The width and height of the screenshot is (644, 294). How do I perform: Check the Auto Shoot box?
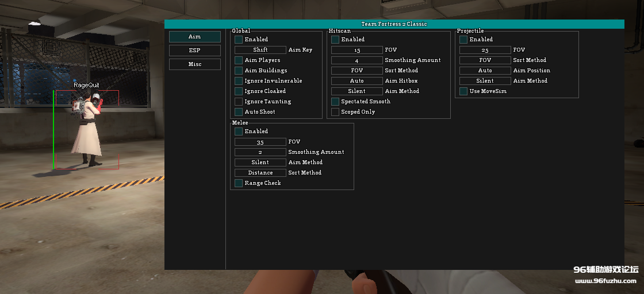click(x=239, y=112)
